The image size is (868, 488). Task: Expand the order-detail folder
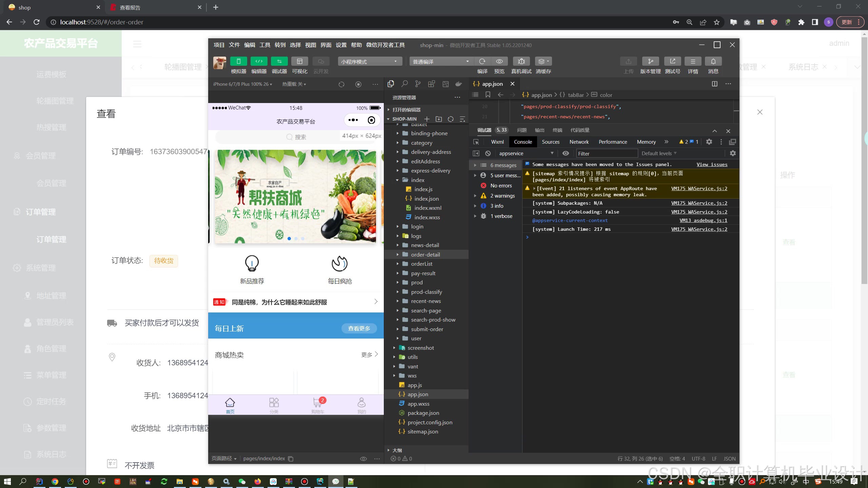pyautogui.click(x=426, y=255)
